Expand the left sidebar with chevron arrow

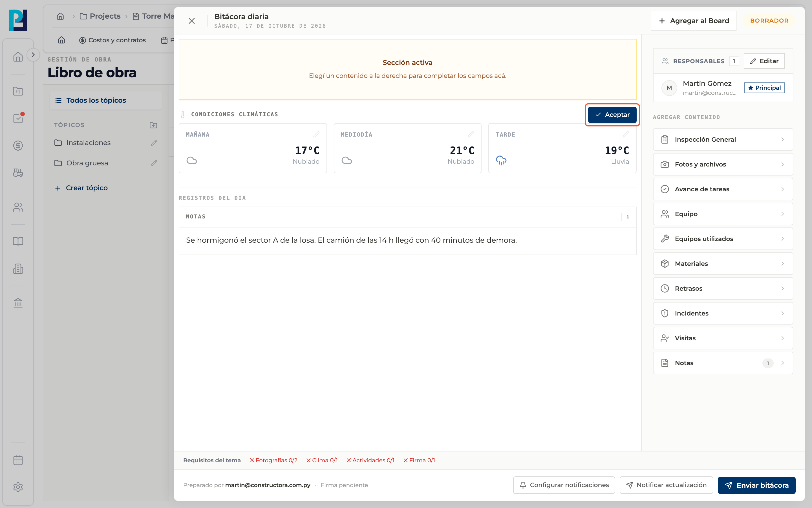tap(33, 55)
